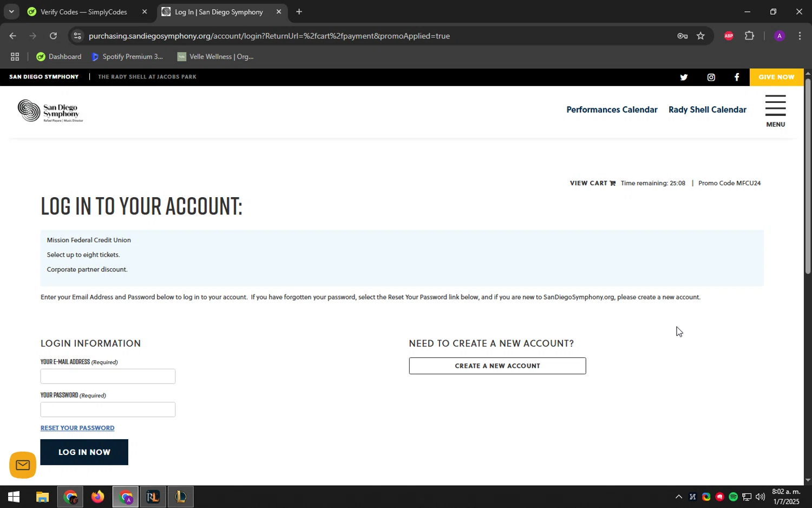
Task: Open the yellow mail chat widget
Action: (x=23, y=465)
